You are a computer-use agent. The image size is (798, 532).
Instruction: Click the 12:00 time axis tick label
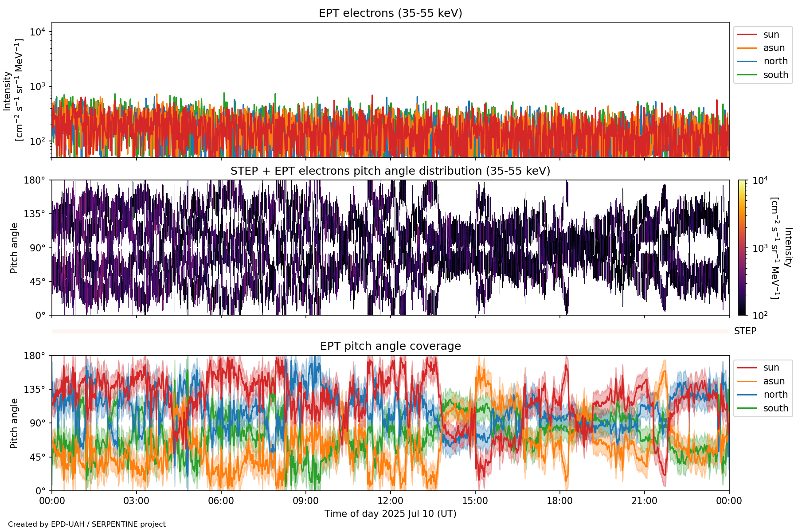click(x=390, y=501)
